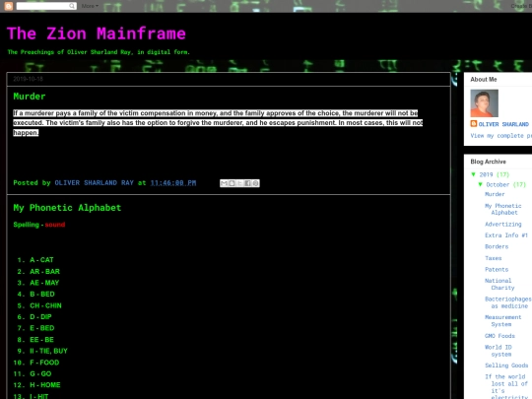Click the Blog Archive widget heading

tap(488, 162)
